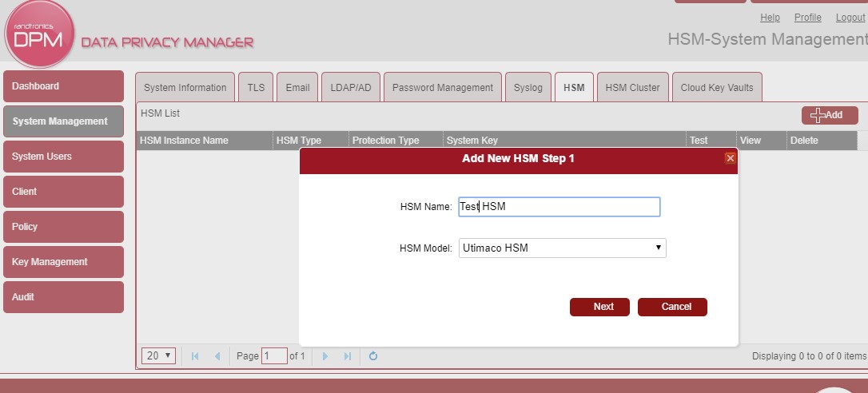
Task: Open the page size dropdown showing 20
Action: tap(159, 356)
